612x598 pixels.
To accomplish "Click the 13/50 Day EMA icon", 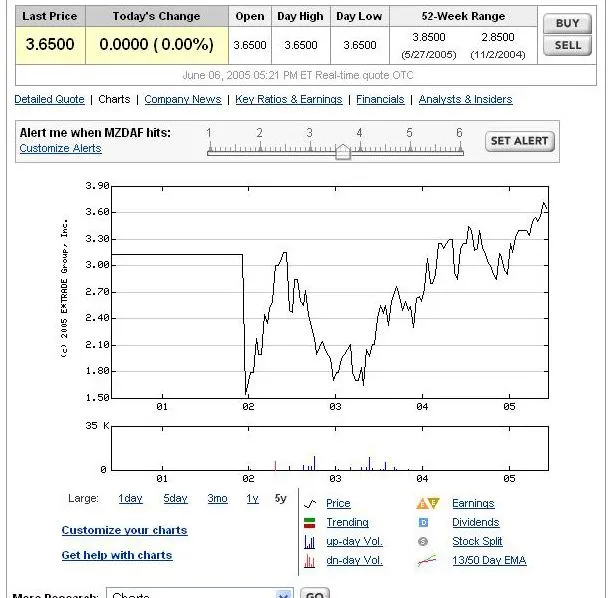I will [x=427, y=561].
